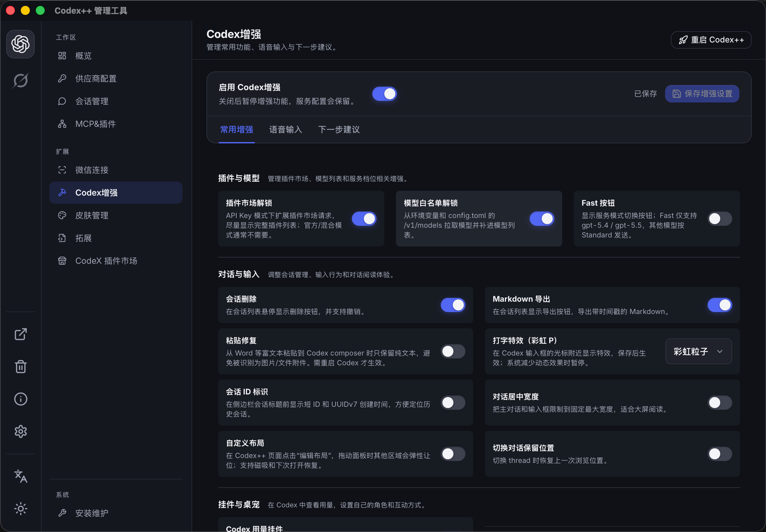Image resolution: width=766 pixels, height=532 pixels.
Task: Open CodeX 插件市场 in the sidebar
Action: pos(116,261)
